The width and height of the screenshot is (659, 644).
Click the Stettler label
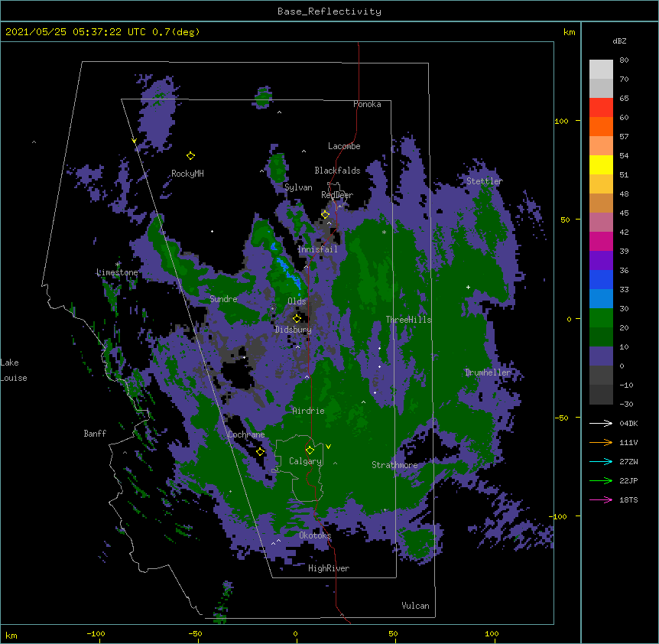pos(484,181)
